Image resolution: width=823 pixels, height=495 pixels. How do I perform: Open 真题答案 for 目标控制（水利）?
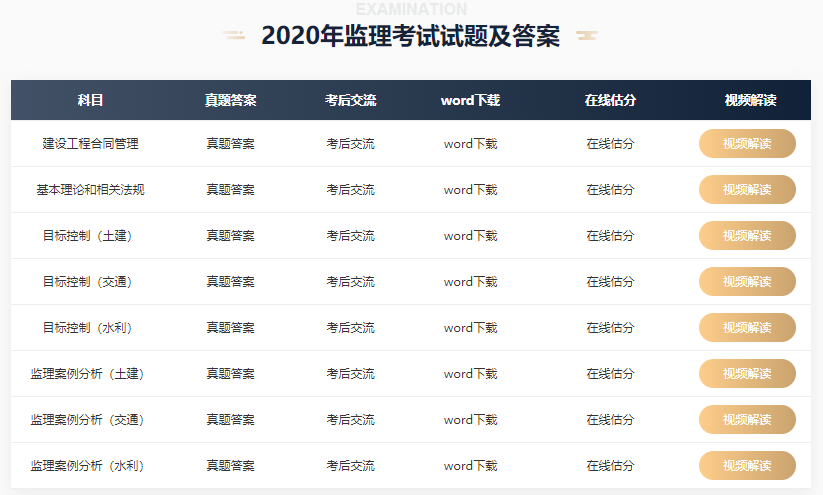pos(230,328)
